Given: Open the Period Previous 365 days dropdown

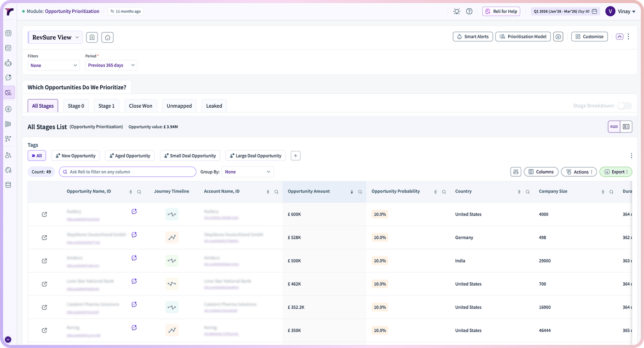Looking at the screenshot, I should click(x=111, y=65).
